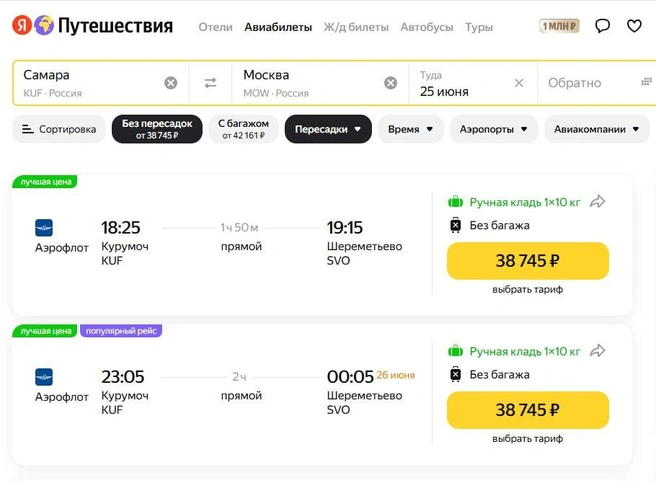Go to Ж/д билеты tab
The width and height of the screenshot is (656, 483).
tap(355, 27)
